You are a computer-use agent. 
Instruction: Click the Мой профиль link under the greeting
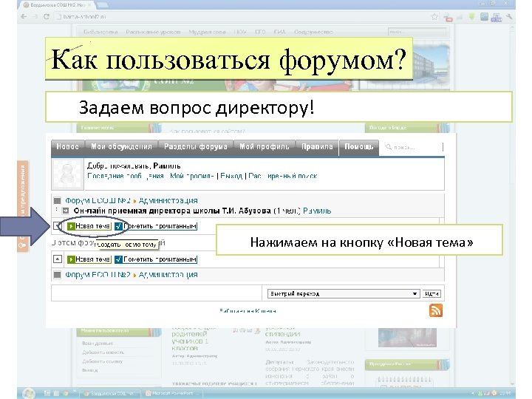191,176
